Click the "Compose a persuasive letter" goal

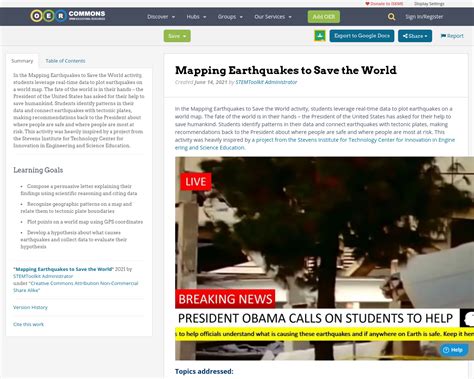pyautogui.click(x=79, y=190)
